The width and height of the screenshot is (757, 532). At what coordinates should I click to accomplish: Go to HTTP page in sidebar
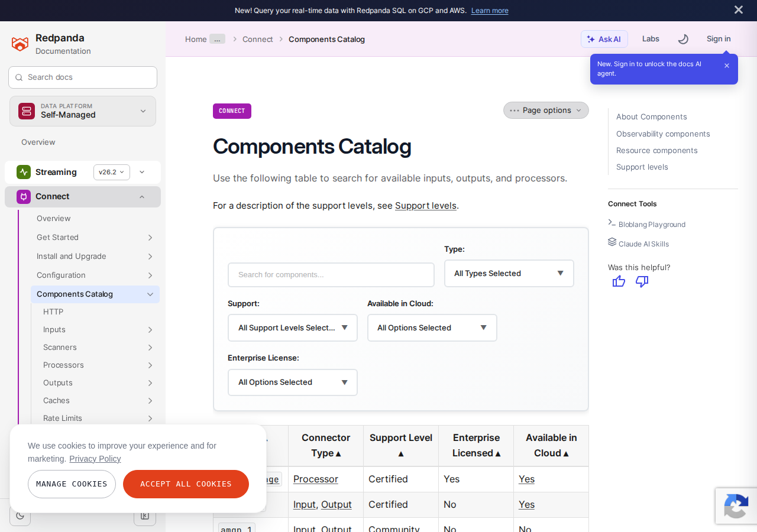click(x=53, y=312)
